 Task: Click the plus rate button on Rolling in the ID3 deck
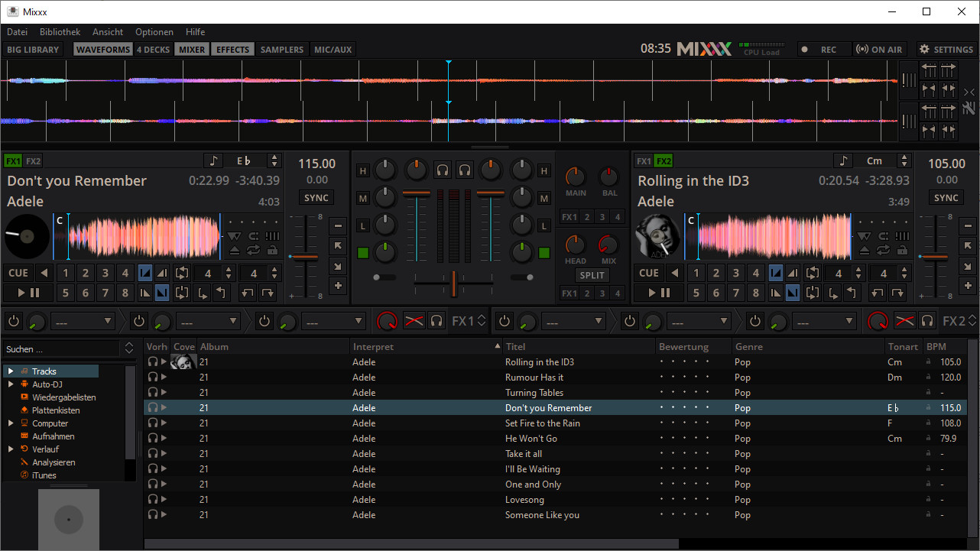point(968,285)
